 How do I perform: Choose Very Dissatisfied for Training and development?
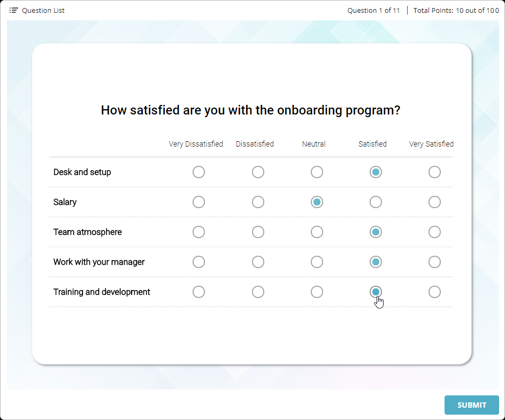coord(198,292)
